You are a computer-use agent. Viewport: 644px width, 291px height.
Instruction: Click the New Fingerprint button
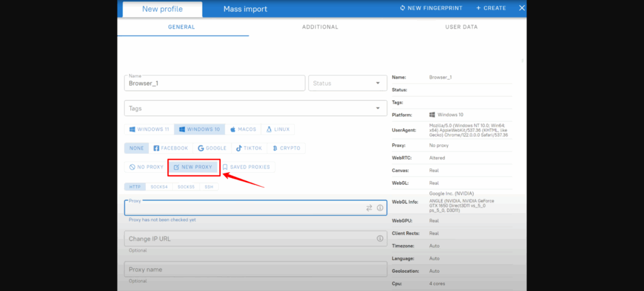coord(431,8)
